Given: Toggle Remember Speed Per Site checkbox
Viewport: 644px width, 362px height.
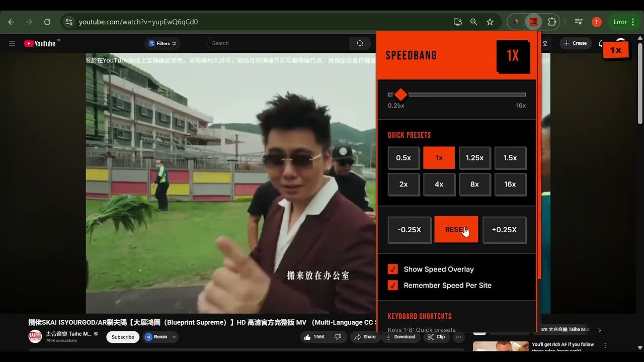Looking at the screenshot, I should point(393,285).
